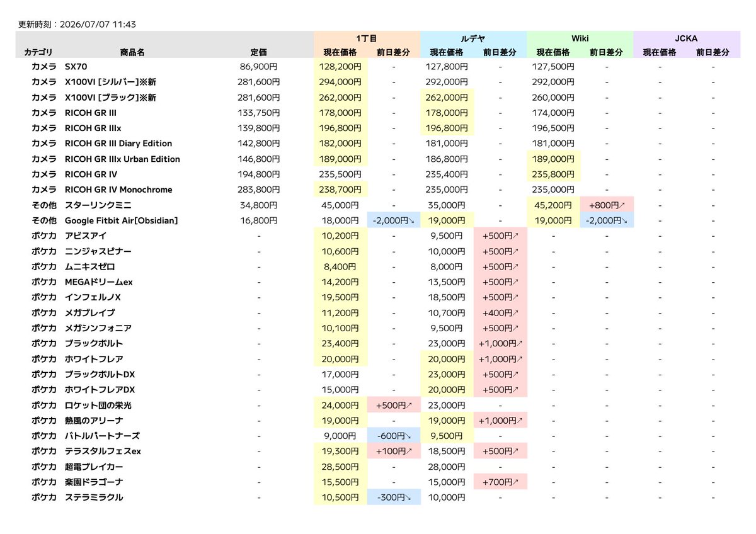Select the メガシンフォニア card name

(x=98, y=328)
